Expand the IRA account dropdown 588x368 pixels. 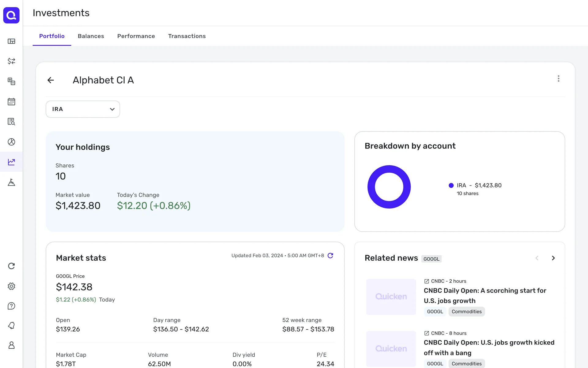click(x=83, y=109)
